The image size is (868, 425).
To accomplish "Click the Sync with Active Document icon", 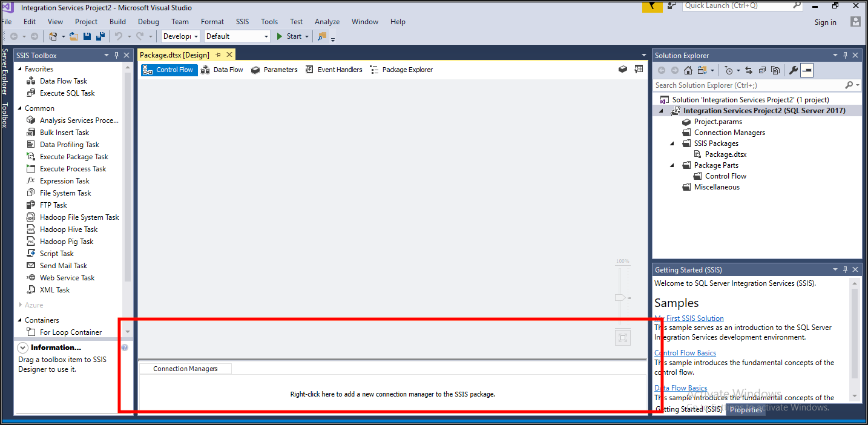I will [x=749, y=70].
